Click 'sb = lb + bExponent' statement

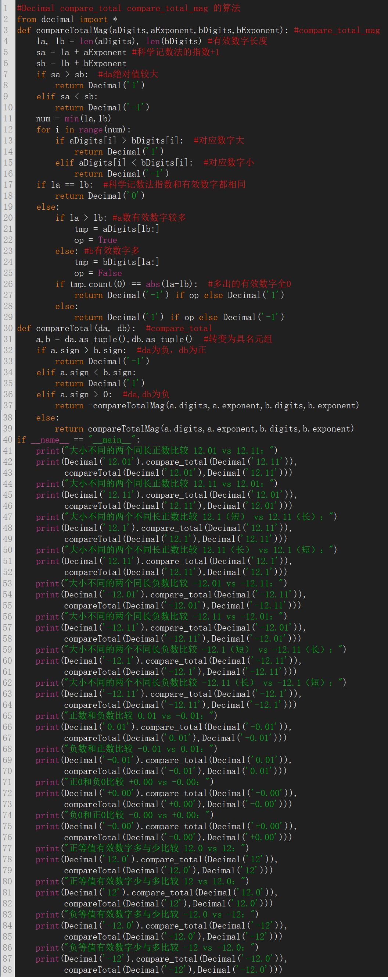[x=81, y=64]
